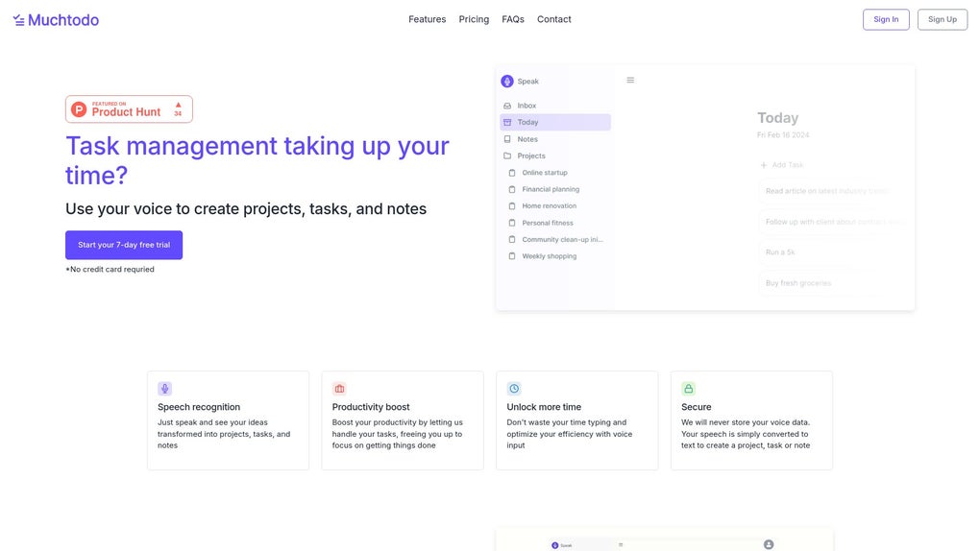Click the Speak microphone icon
This screenshot has height=551, width=980.
tap(507, 82)
